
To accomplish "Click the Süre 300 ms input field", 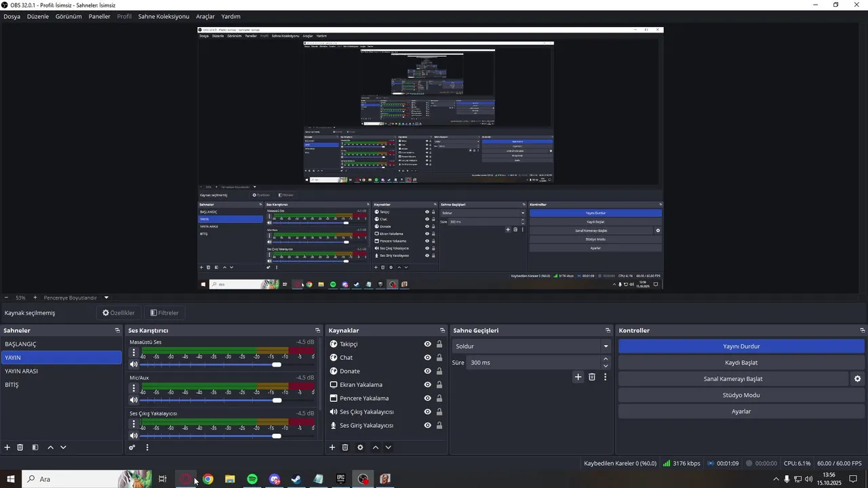I will pos(534,363).
